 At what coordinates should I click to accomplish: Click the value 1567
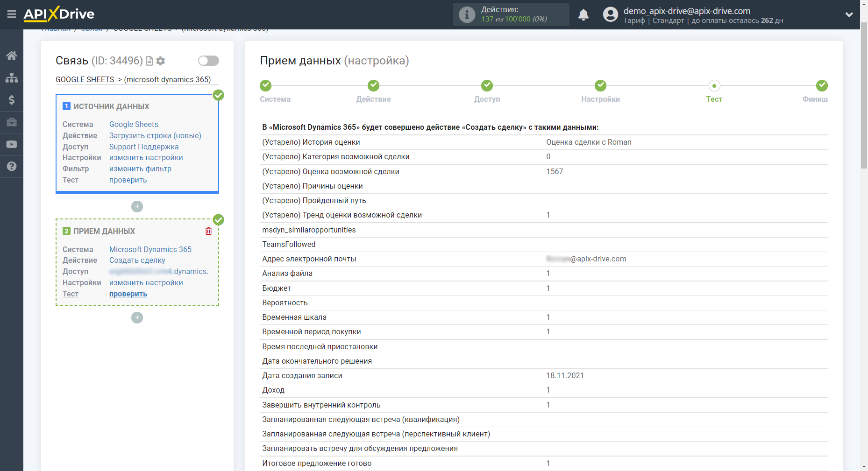555,171
